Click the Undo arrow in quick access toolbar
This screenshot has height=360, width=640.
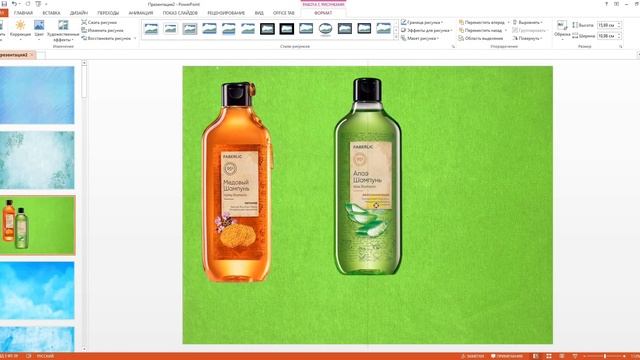coord(14,4)
